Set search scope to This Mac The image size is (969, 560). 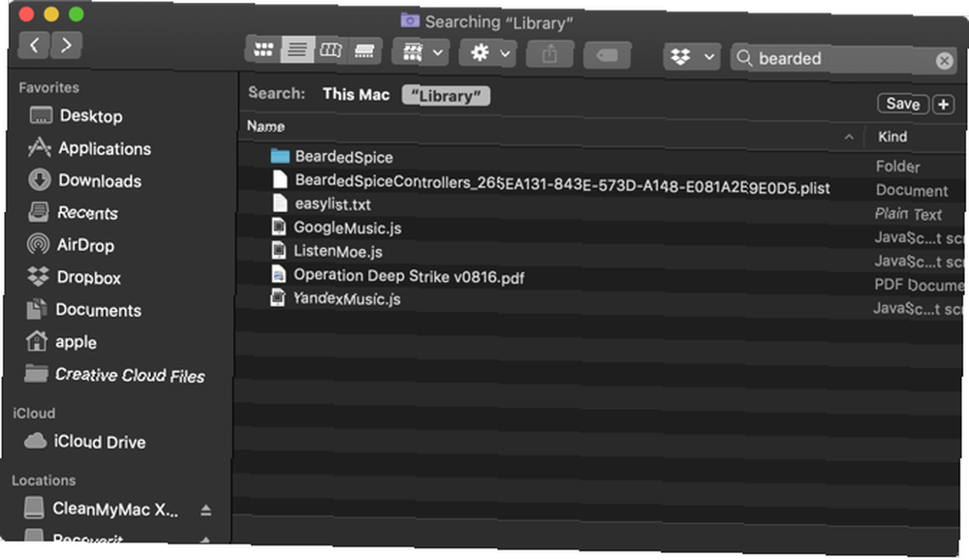coord(356,94)
